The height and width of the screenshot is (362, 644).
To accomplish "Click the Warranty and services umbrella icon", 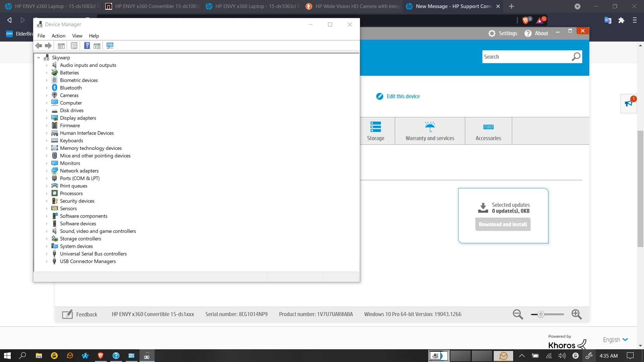I will [430, 127].
